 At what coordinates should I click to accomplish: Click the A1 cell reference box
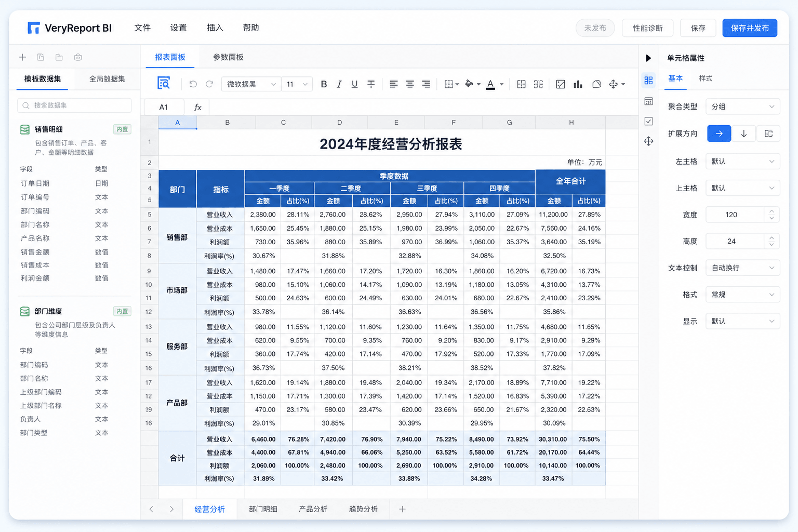click(x=164, y=107)
